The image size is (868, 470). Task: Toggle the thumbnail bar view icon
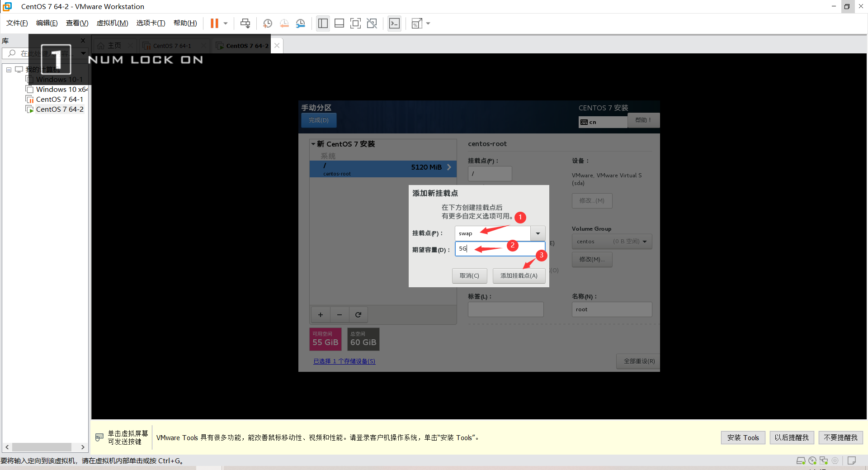tap(339, 23)
